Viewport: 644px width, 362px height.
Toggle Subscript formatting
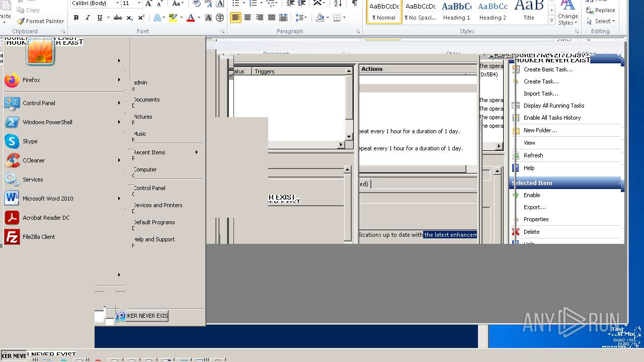point(129,18)
